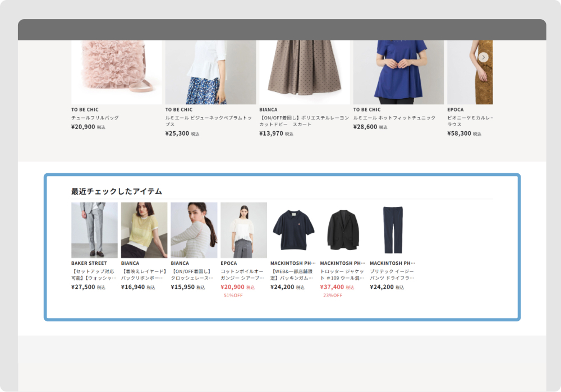This screenshot has width=561, height=392.
Task: Click the ¥13,970 skirt price
Action: [x=271, y=133]
